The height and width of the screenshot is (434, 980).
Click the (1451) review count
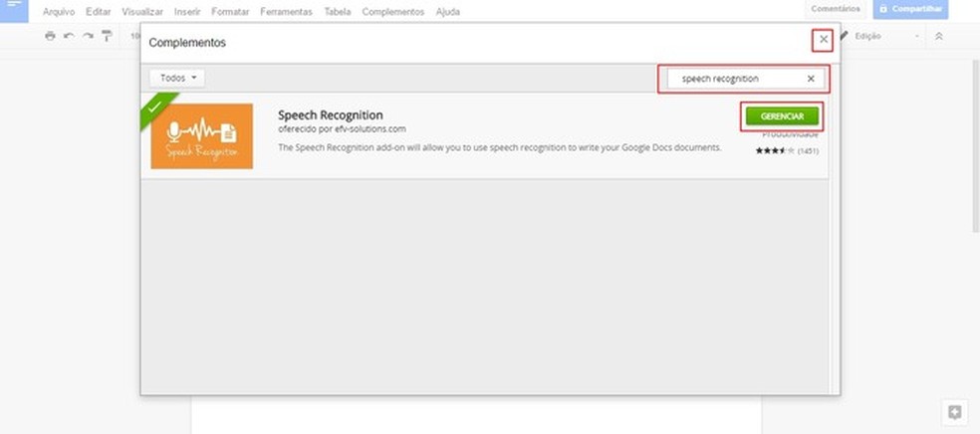pos(808,151)
